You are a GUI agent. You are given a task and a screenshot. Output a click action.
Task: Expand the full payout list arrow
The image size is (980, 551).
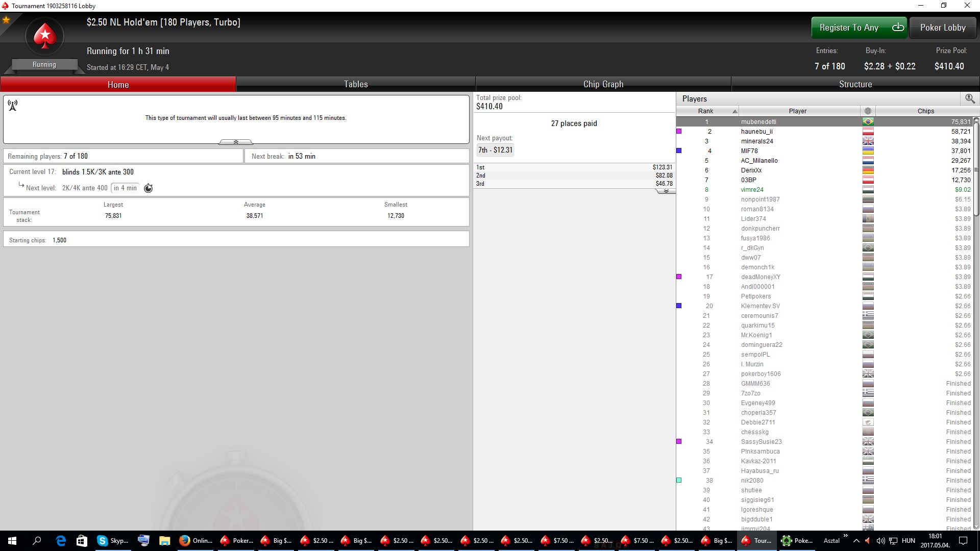[666, 191]
